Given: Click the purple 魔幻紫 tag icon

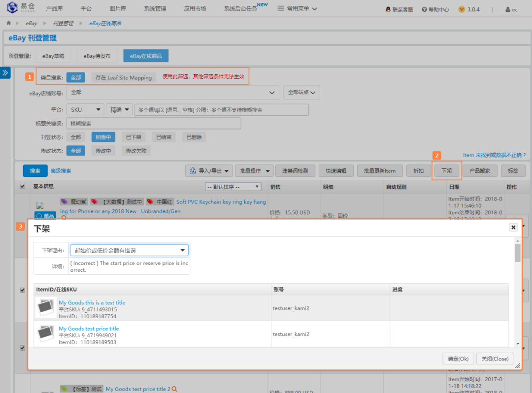Looking at the screenshot, I should (64, 202).
